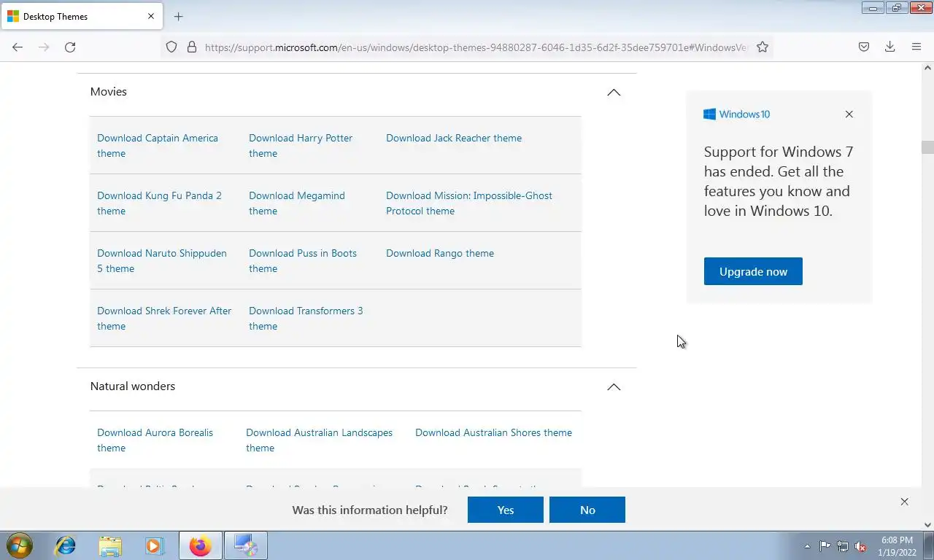The width and height of the screenshot is (934, 560).
Task: Open the taskbar clock and date
Action: pyautogui.click(x=897, y=546)
